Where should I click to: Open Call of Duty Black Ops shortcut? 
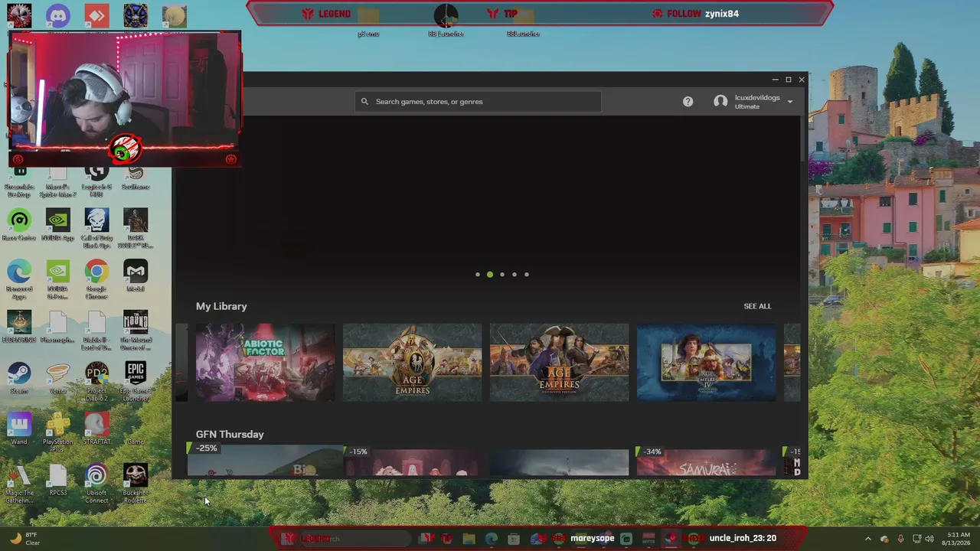point(96,228)
